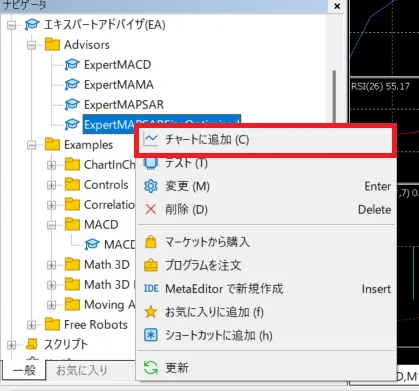Switch to the 一般 tab
The height and width of the screenshot is (391, 419).
pyautogui.click(x=23, y=370)
